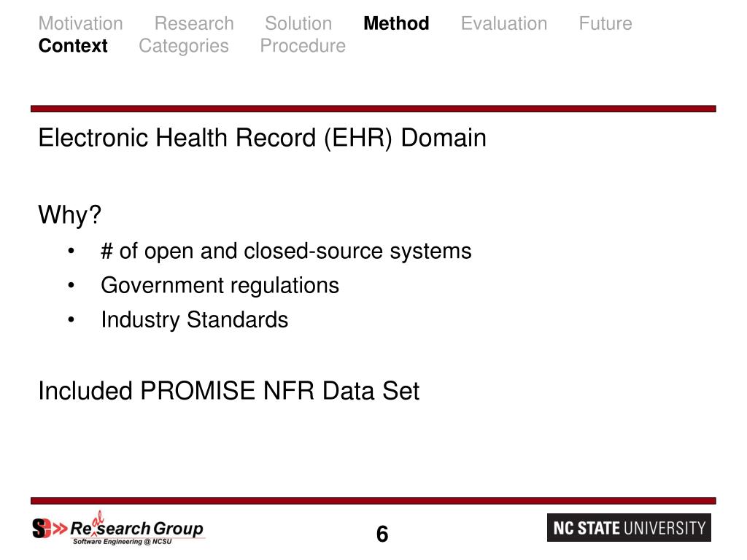Click the red S arrow icon in logo
The image size is (747, 560).
tap(49, 529)
